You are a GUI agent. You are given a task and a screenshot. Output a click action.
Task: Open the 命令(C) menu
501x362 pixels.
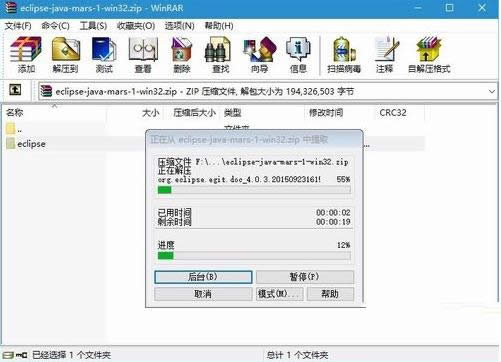[x=55, y=26]
